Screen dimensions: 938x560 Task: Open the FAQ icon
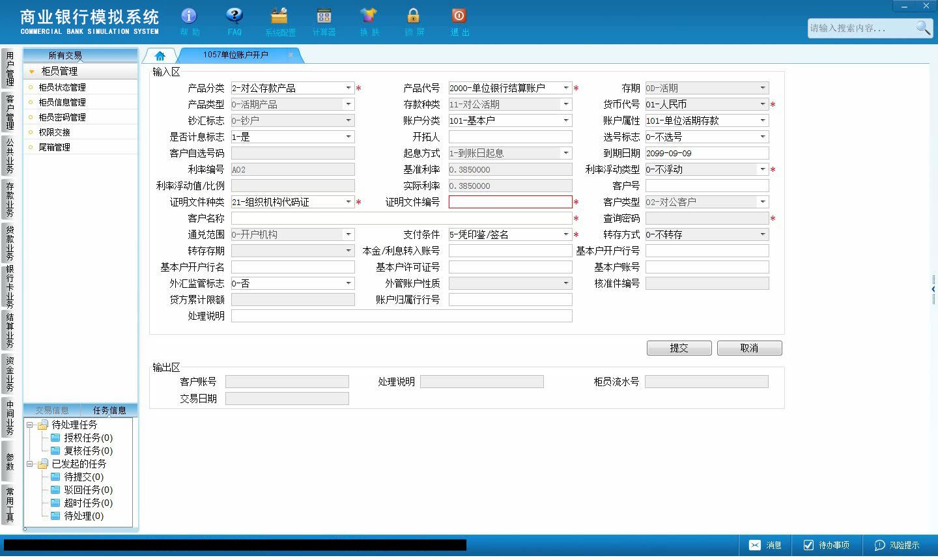coord(234,21)
